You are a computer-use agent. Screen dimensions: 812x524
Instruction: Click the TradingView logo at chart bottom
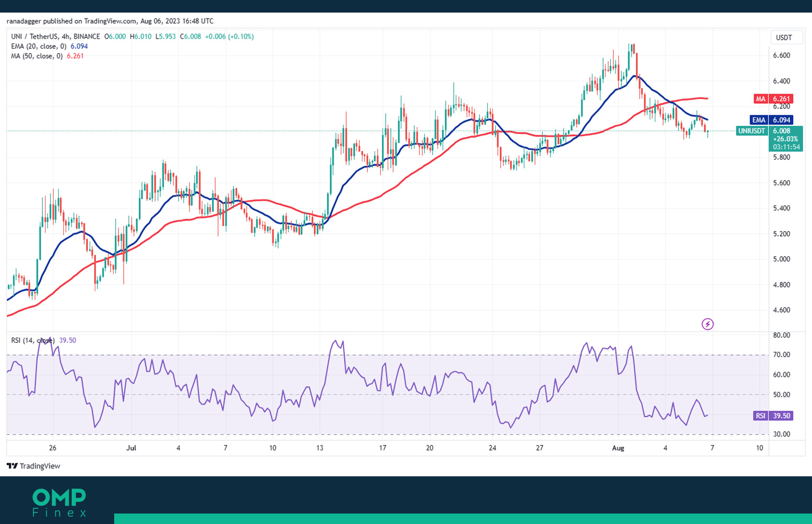34,466
